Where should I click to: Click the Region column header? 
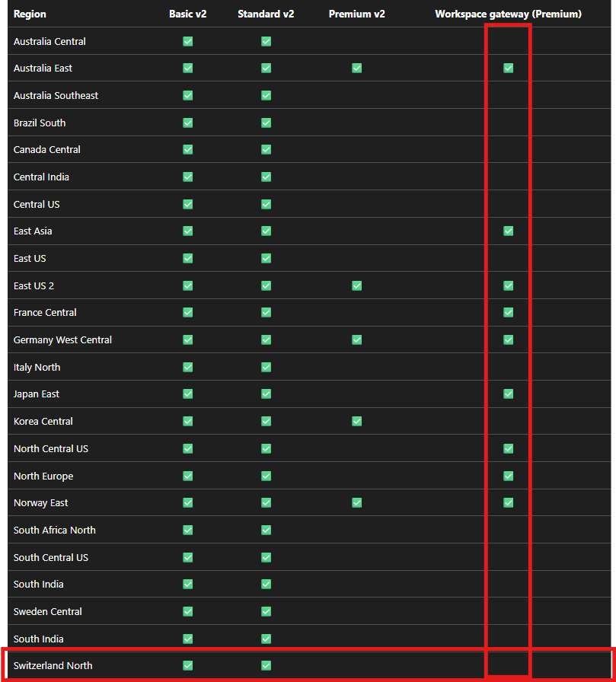(x=30, y=14)
